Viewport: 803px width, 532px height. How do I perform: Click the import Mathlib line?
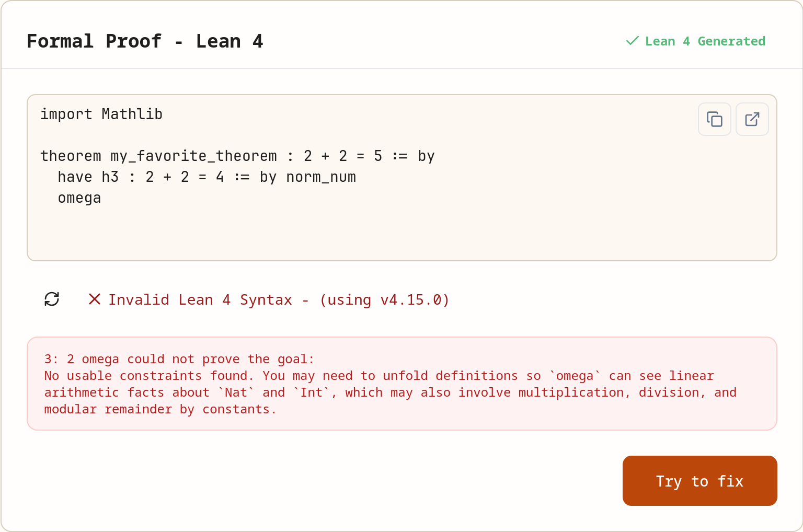(x=101, y=114)
